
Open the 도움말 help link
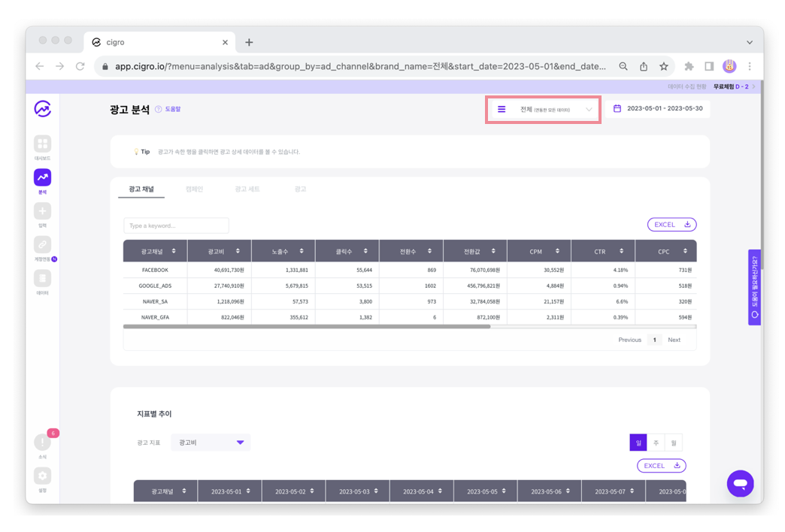173,109
